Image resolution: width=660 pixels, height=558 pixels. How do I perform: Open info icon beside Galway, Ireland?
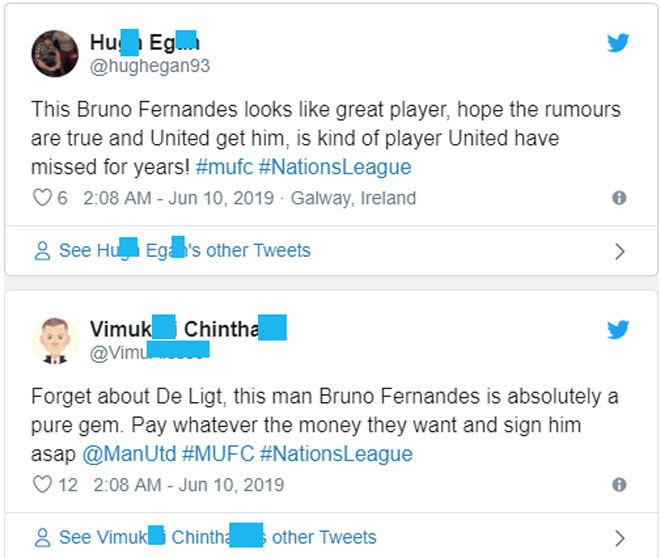tap(619, 198)
